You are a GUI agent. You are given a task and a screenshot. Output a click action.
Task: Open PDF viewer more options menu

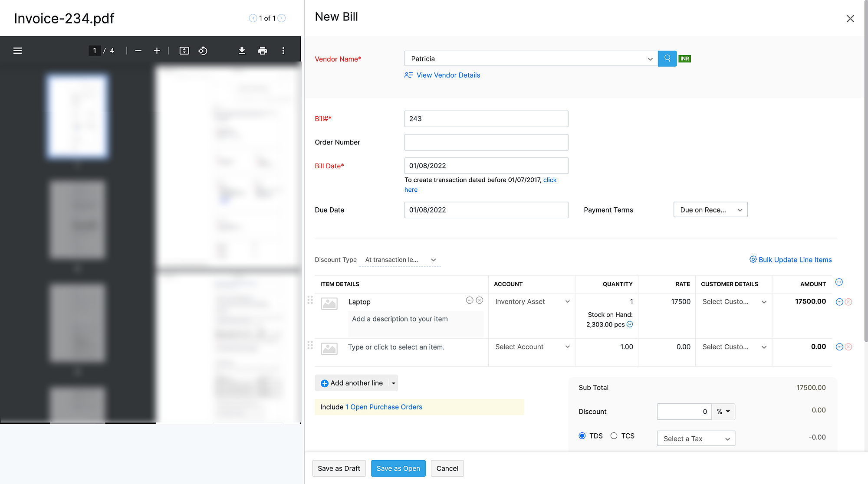[283, 51]
